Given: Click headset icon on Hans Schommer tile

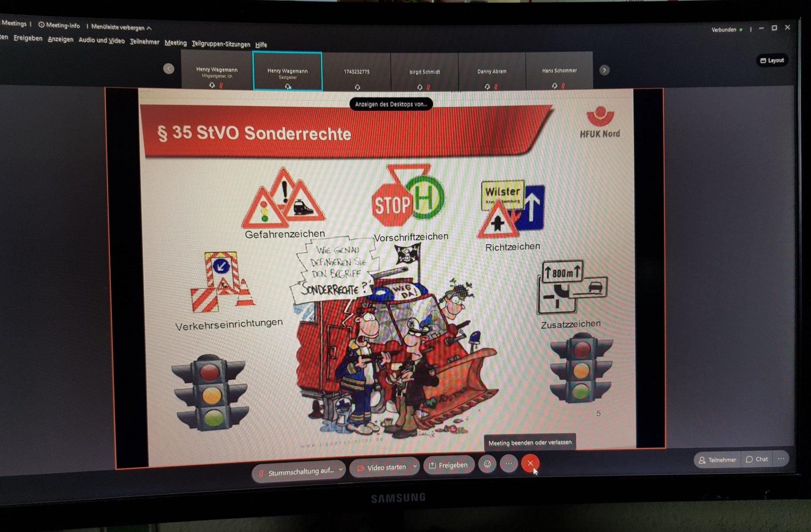Looking at the screenshot, I should coord(554,86).
